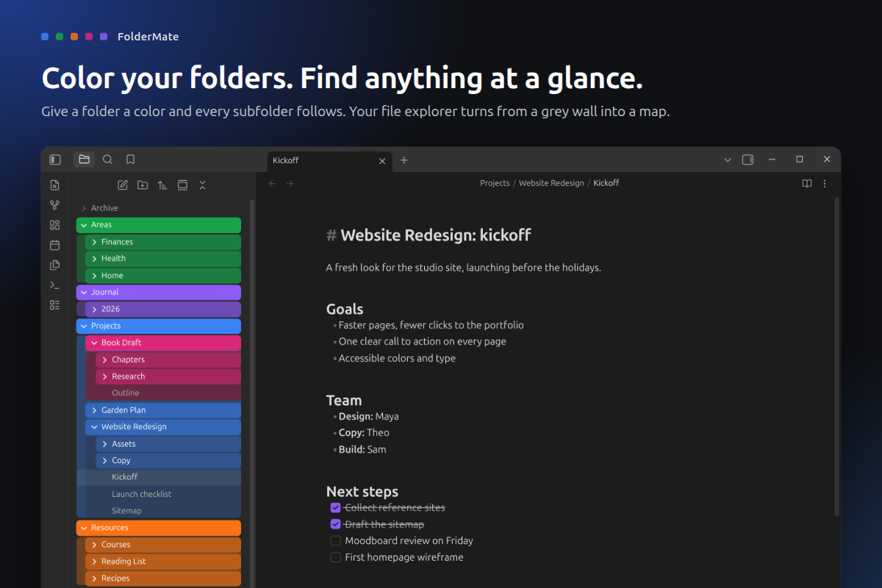Image resolution: width=882 pixels, height=588 pixels.
Task: Expand the 2026 folder
Action: pos(163,309)
